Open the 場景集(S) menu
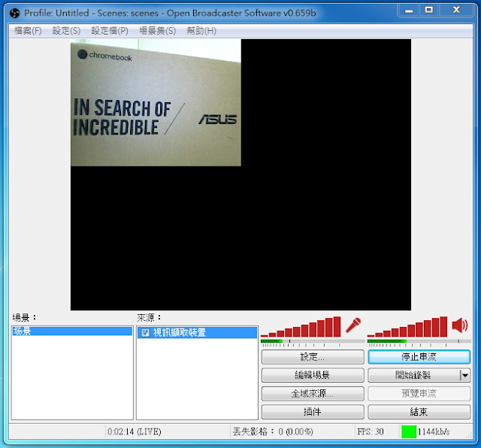 [x=157, y=31]
